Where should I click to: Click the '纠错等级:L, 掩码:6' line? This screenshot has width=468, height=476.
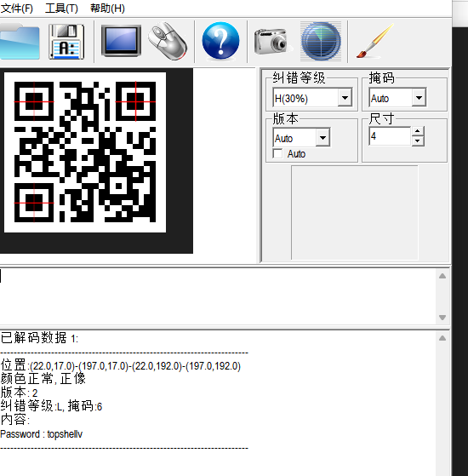[51, 406]
